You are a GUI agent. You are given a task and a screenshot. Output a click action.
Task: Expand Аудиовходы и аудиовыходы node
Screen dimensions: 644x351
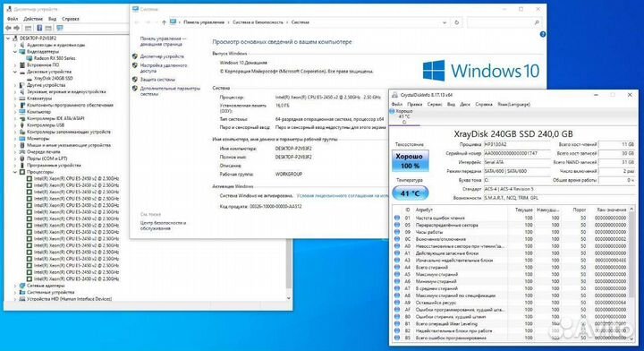click(x=15, y=45)
